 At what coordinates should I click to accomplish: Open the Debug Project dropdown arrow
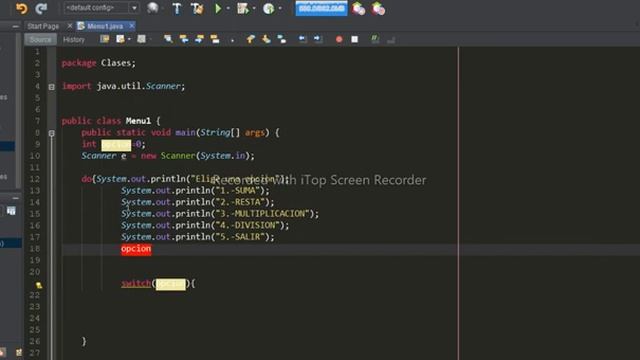(x=254, y=8)
